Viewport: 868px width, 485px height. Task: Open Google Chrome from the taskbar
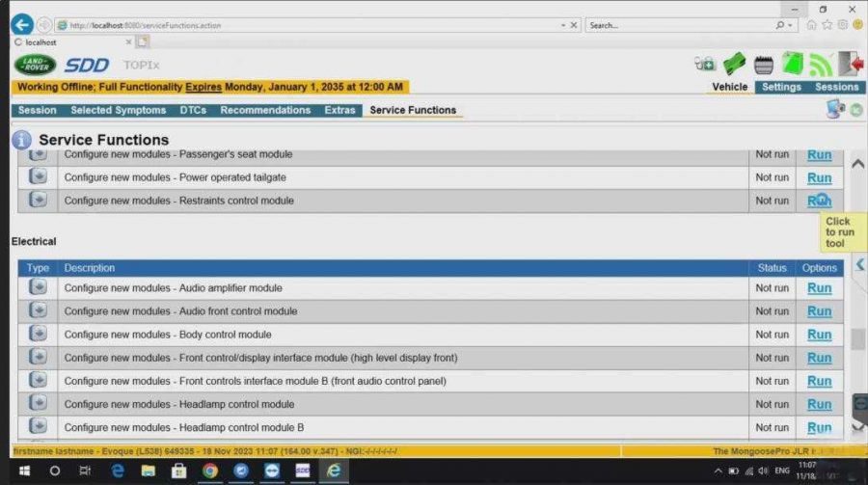pos(209,471)
